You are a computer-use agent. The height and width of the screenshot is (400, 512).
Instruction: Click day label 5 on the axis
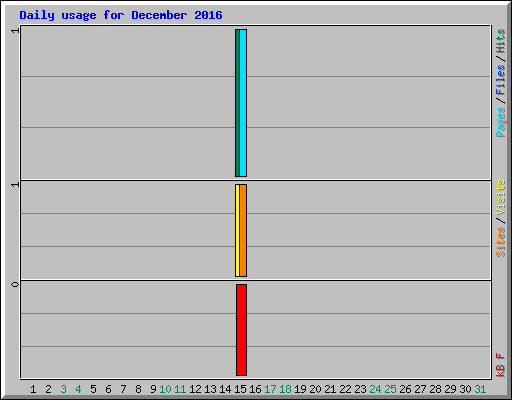tap(93, 389)
